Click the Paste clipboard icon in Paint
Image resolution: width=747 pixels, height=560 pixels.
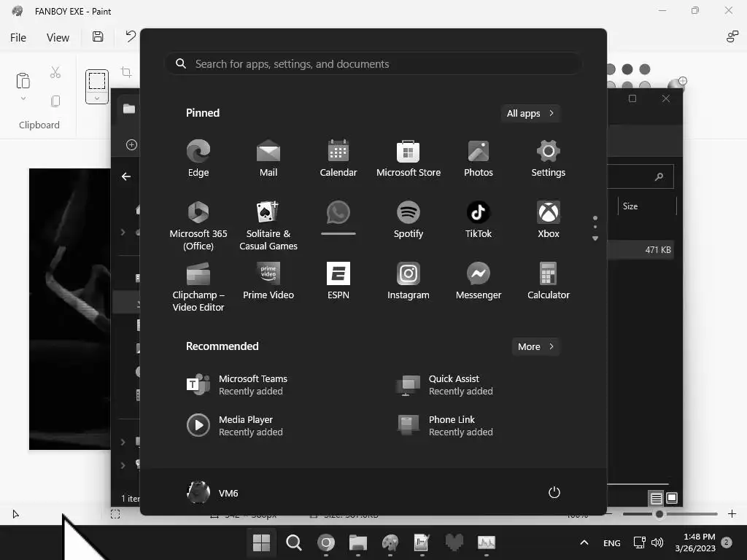click(23, 80)
